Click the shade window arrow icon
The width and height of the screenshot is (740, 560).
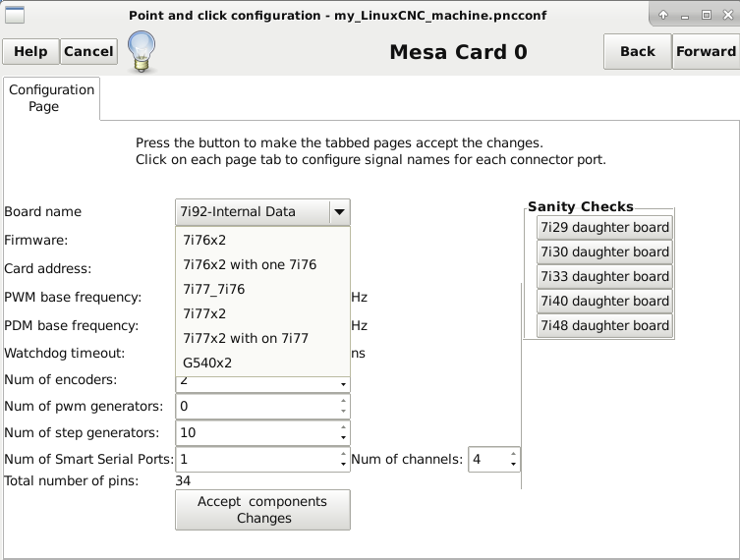663,15
